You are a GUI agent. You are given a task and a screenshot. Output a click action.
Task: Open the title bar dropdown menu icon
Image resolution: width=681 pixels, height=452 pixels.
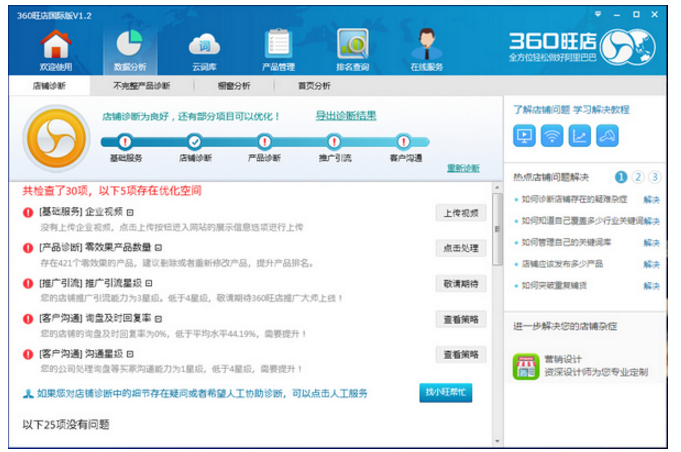click(598, 14)
